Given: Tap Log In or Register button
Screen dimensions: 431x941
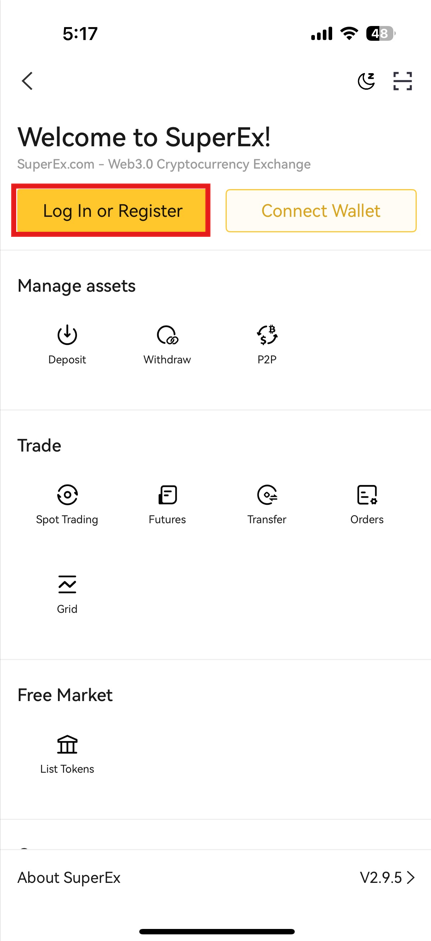Looking at the screenshot, I should click(112, 211).
